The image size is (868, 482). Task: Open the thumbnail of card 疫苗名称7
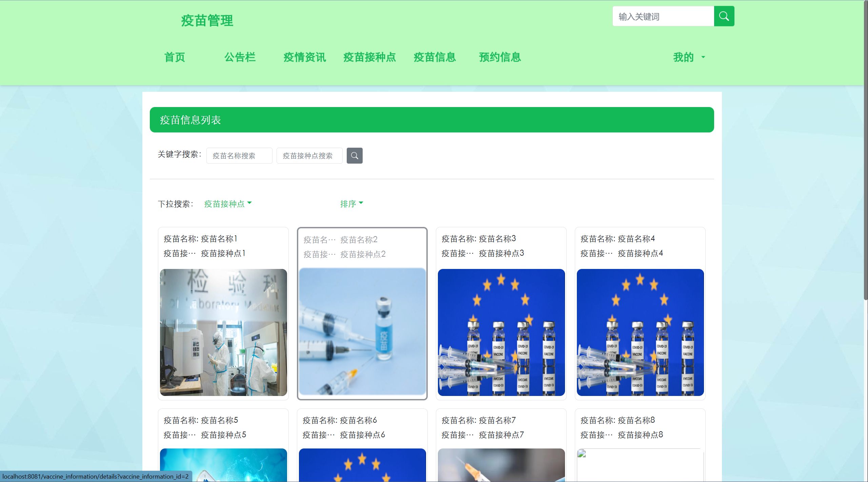tap(501, 465)
